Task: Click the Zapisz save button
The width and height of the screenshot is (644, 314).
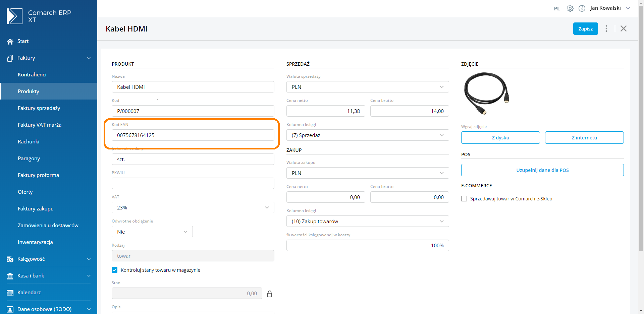Action: (585, 29)
